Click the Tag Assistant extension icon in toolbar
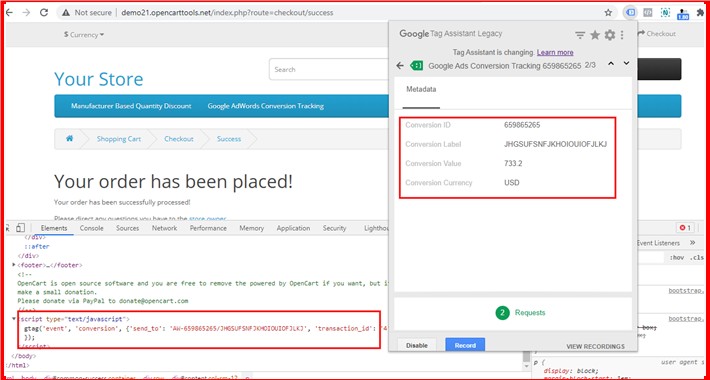The image size is (710, 380). [x=630, y=13]
